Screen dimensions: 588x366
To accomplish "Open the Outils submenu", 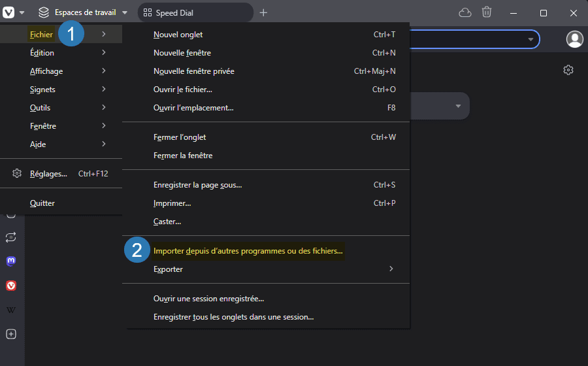I will tap(61, 108).
